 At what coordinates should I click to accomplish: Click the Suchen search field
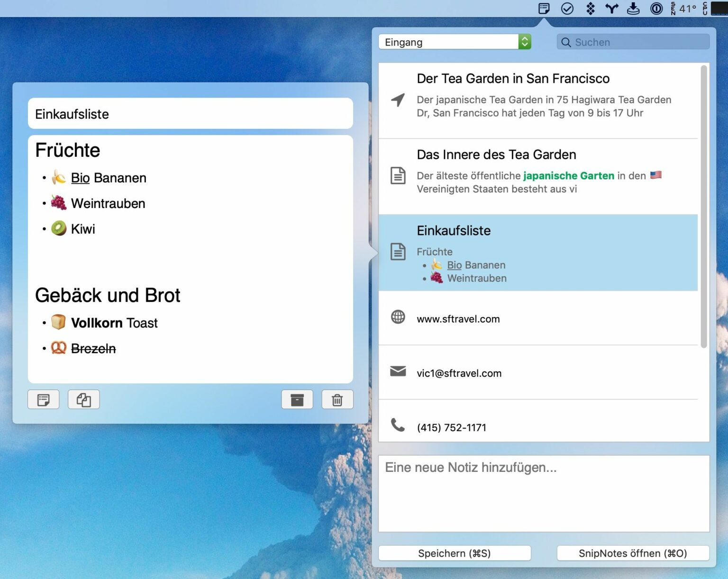pos(632,42)
